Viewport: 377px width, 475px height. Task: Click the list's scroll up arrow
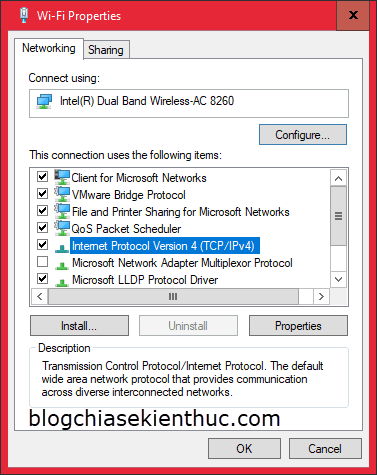click(x=338, y=178)
